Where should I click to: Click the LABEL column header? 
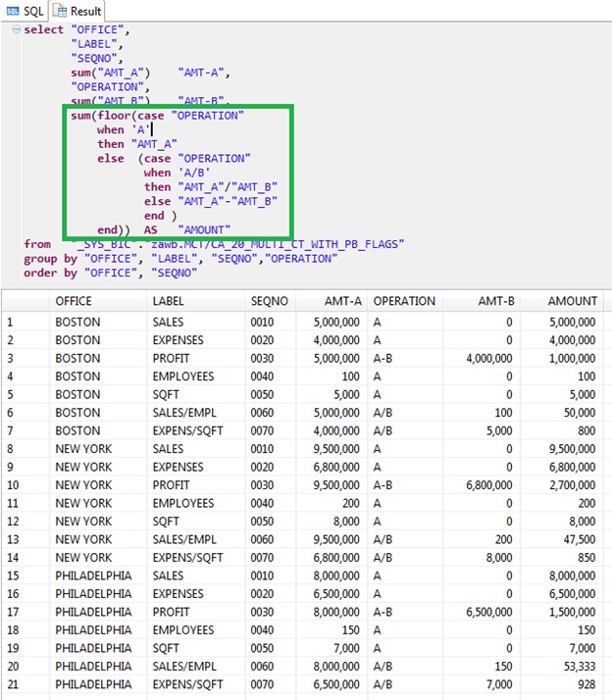point(168,301)
